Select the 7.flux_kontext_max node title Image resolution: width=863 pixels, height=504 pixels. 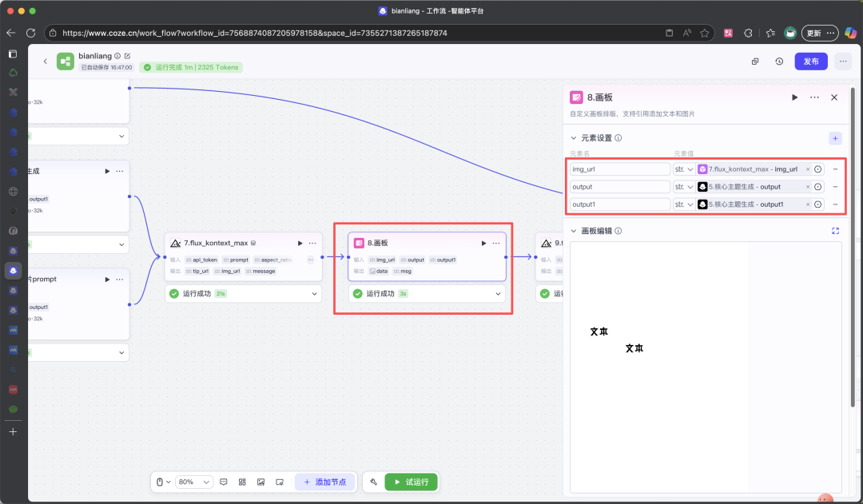(x=216, y=243)
